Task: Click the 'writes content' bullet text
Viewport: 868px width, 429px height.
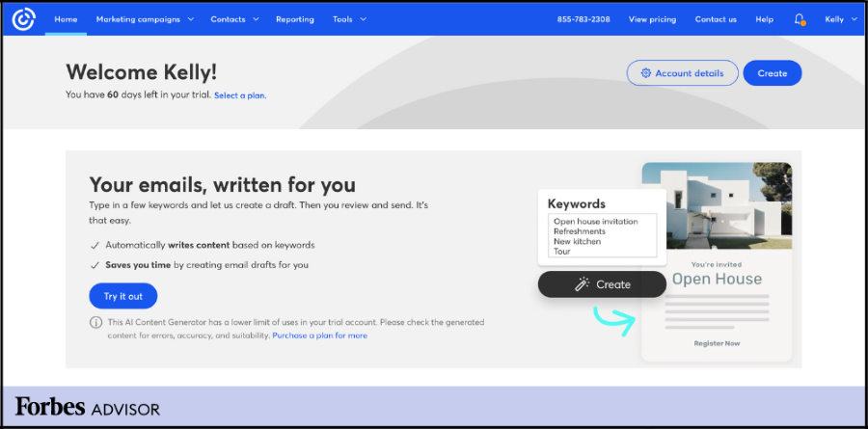Action: (x=199, y=245)
